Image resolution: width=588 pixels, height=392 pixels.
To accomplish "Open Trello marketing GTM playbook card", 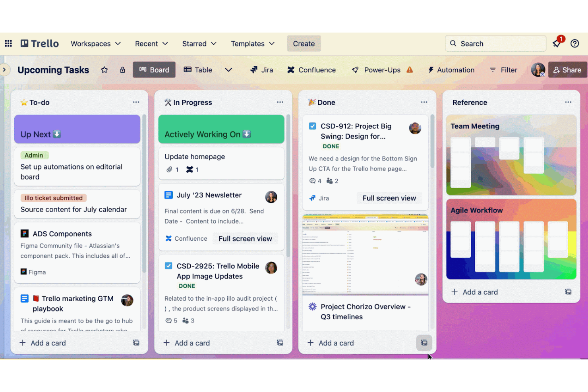I will tap(77, 309).
